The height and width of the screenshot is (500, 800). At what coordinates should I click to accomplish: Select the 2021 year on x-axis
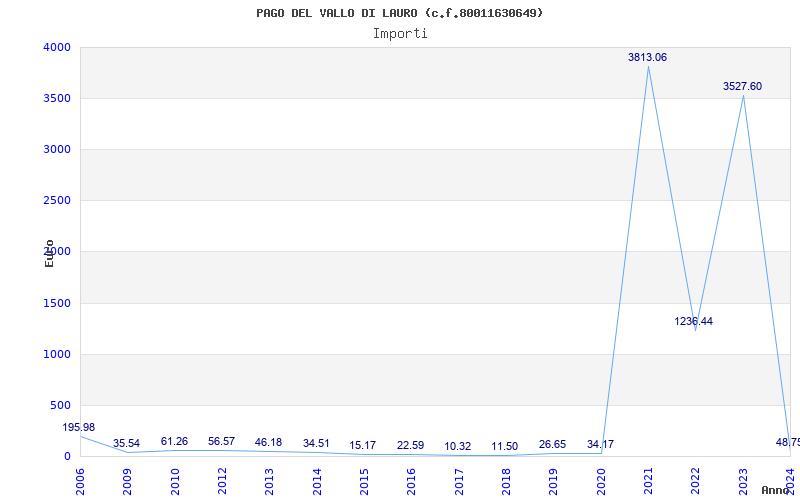(648, 479)
